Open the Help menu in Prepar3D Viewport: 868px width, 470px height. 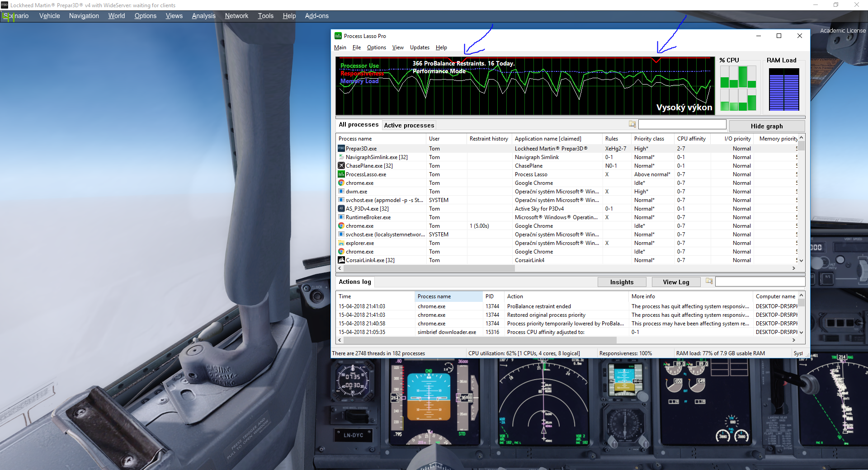289,16
